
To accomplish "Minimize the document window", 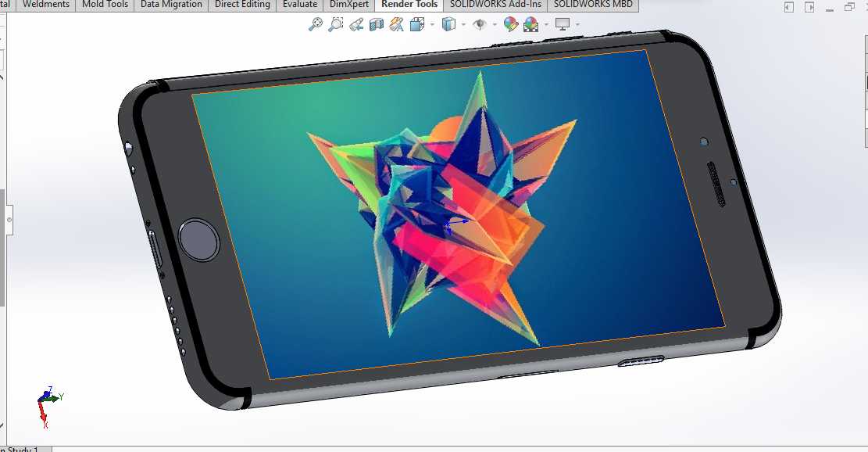I will [829, 9].
